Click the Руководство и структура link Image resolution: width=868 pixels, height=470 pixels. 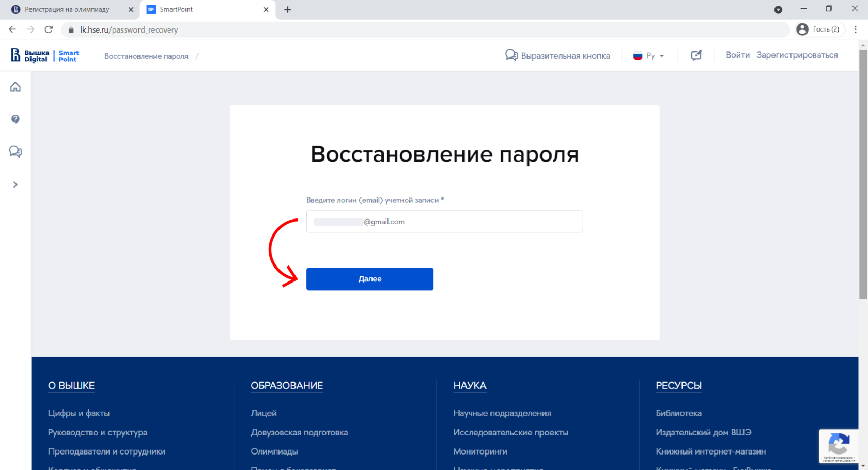pos(98,432)
